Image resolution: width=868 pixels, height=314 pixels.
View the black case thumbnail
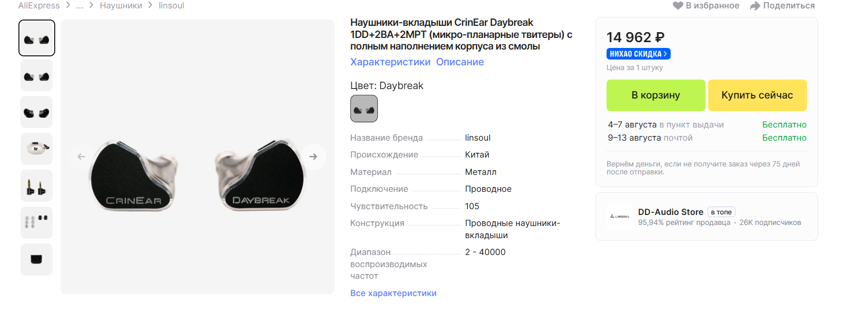coord(37,259)
